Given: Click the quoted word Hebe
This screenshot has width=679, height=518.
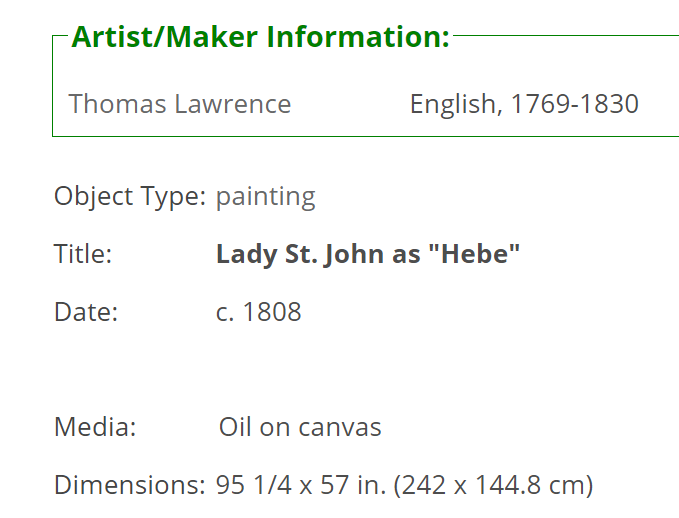Looking at the screenshot, I should pos(475,253).
